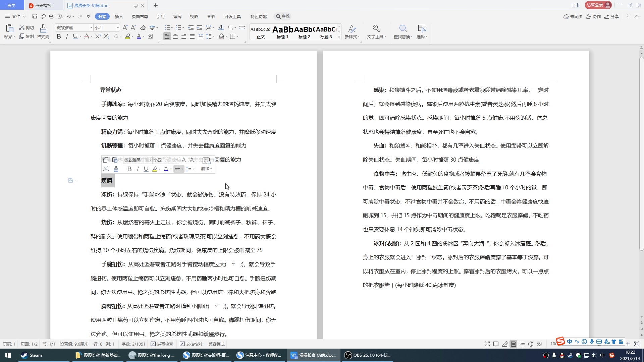Screen dimensions: 644x362
Task: Click the Character border icon in ribbon
Action: coord(150,37)
